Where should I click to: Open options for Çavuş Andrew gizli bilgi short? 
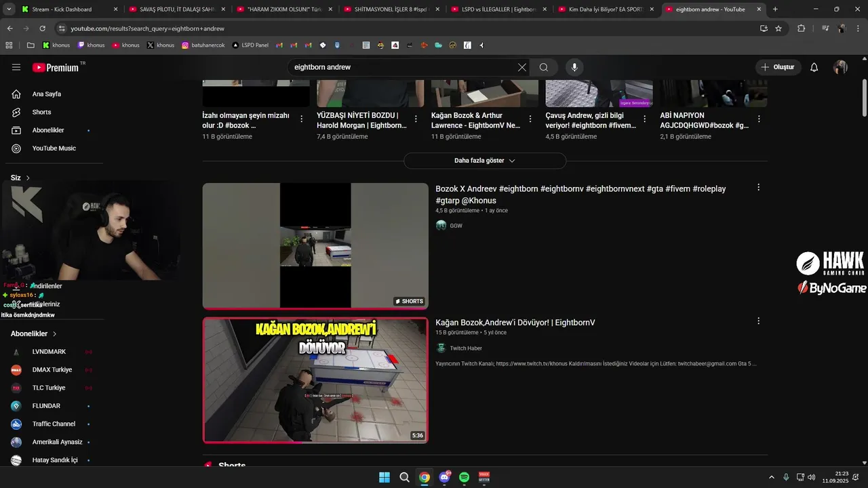(645, 119)
